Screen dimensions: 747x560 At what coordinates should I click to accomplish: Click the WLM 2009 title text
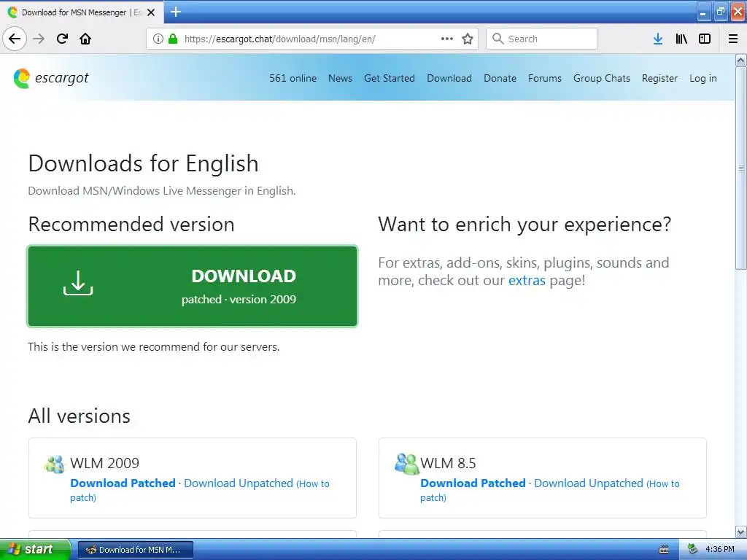click(x=104, y=463)
